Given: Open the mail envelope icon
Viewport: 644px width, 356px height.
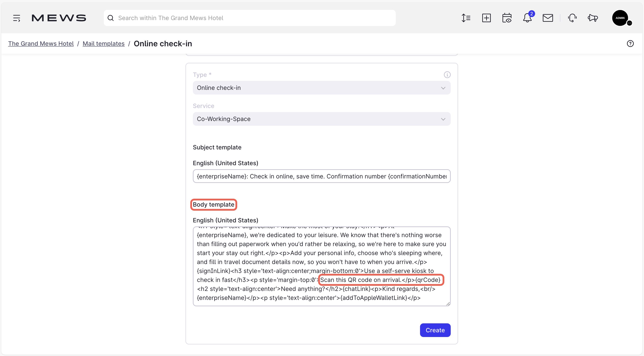Looking at the screenshot, I should click(547, 18).
